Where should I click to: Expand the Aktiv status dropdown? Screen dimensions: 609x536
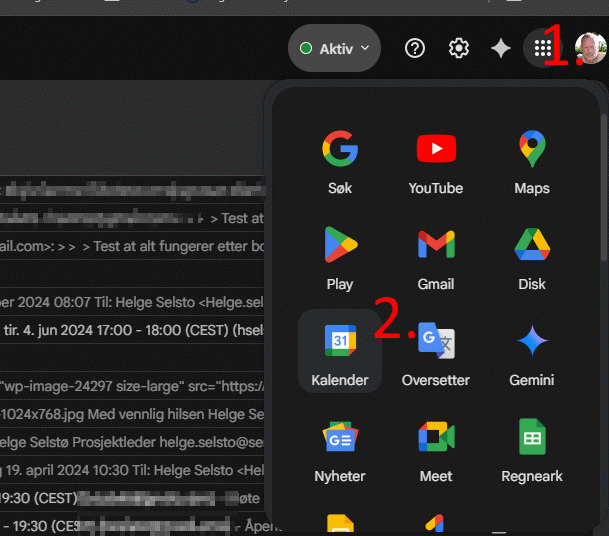pyautogui.click(x=334, y=48)
